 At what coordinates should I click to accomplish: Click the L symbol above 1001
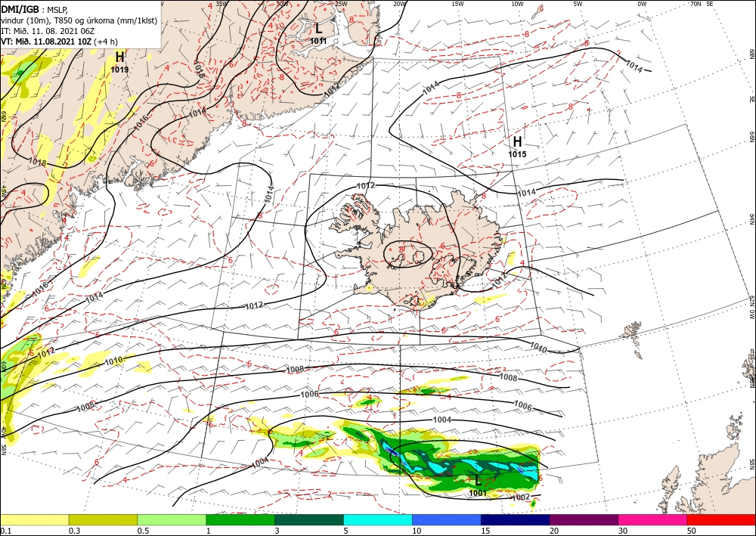478,480
